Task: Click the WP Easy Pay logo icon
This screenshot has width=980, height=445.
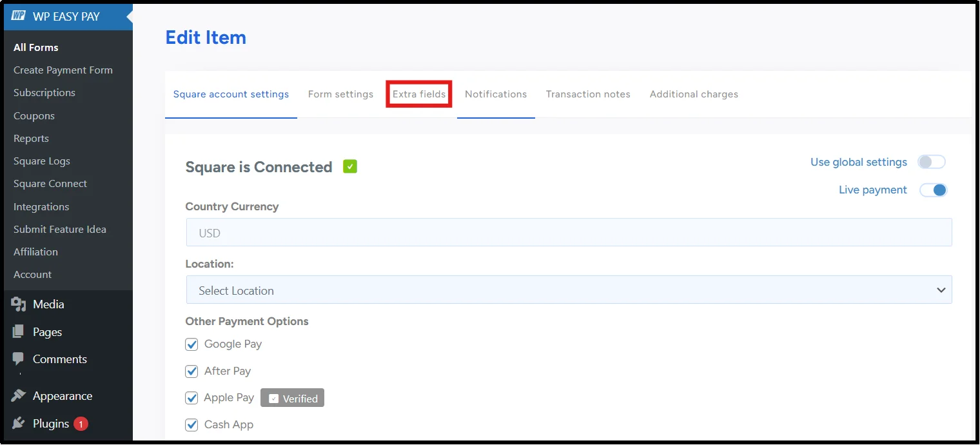Action: pyautogui.click(x=18, y=16)
